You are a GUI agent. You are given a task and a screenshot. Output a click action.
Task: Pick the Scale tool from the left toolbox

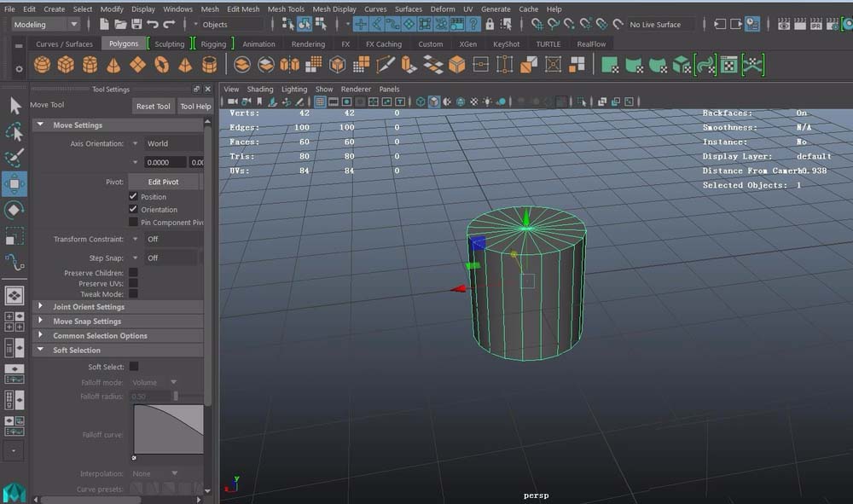coord(14,237)
